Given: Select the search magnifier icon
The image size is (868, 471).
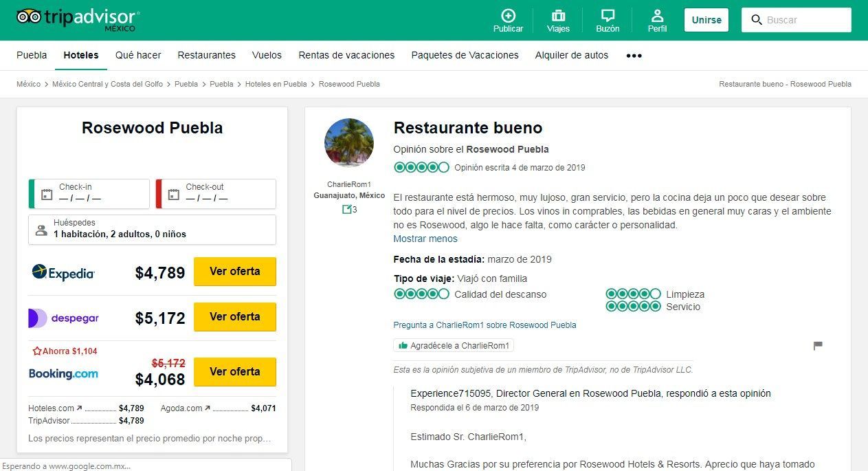Looking at the screenshot, I should pos(757,20).
